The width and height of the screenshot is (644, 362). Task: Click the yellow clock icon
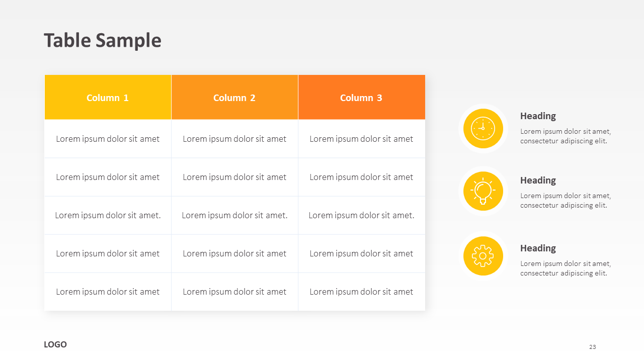click(x=483, y=128)
